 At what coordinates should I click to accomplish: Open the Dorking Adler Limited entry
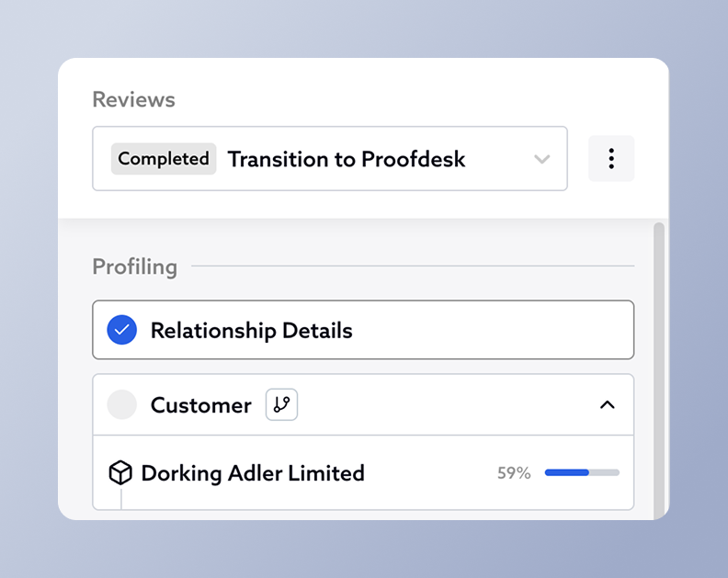pyautogui.click(x=253, y=473)
